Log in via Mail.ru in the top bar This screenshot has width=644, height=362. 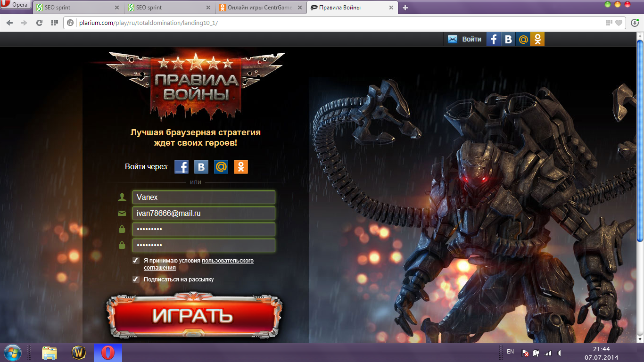[x=523, y=39]
